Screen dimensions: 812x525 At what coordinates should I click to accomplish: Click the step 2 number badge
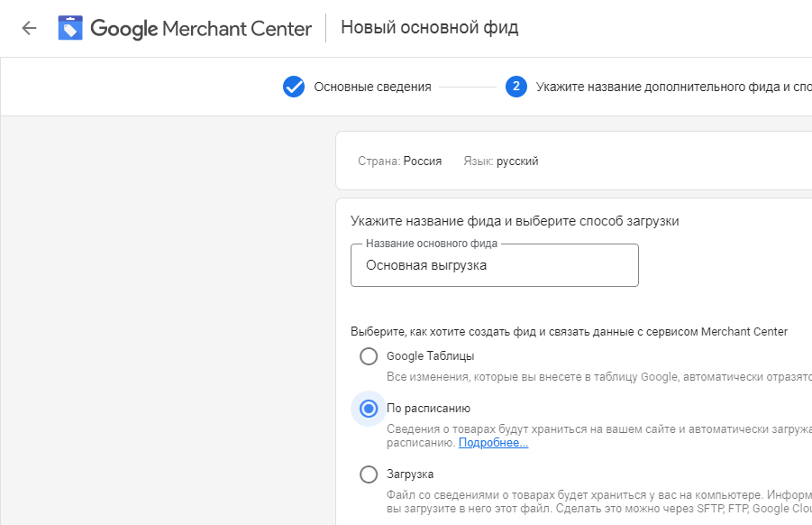tap(515, 87)
